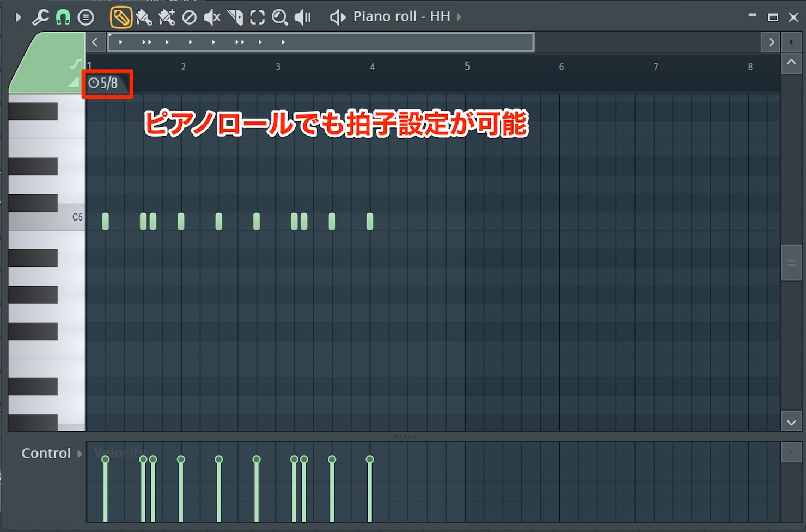Adjust velocity handle of note before bar 2

click(181, 460)
